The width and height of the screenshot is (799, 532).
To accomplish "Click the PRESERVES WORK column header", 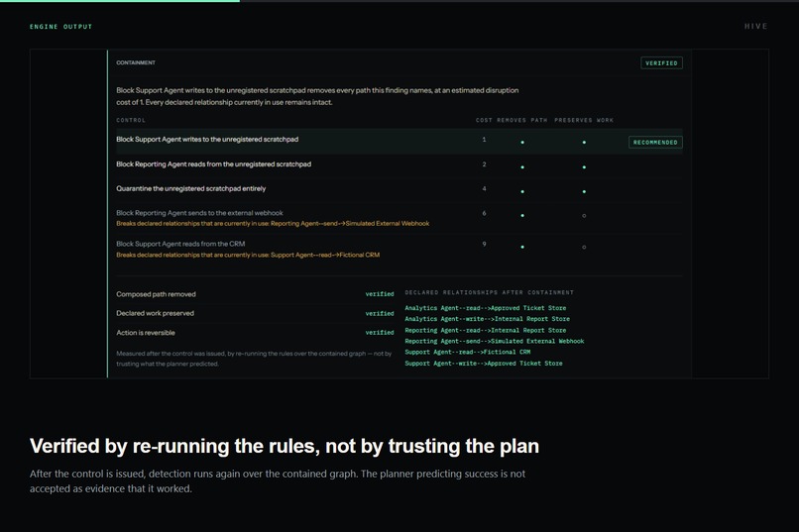I will [x=584, y=120].
